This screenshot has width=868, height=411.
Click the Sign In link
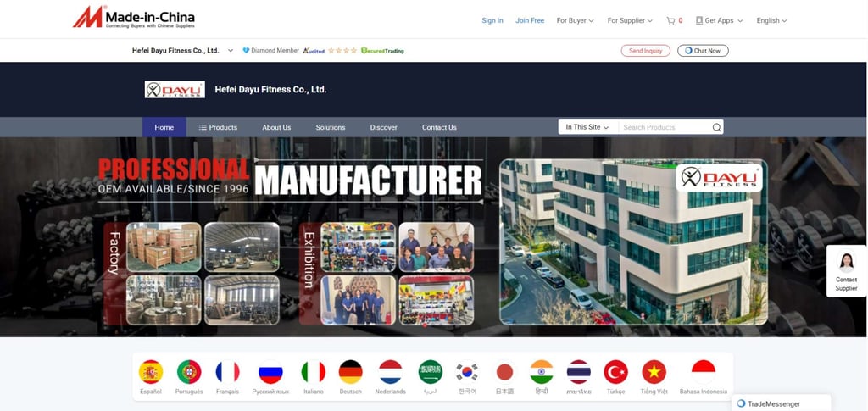click(x=492, y=20)
